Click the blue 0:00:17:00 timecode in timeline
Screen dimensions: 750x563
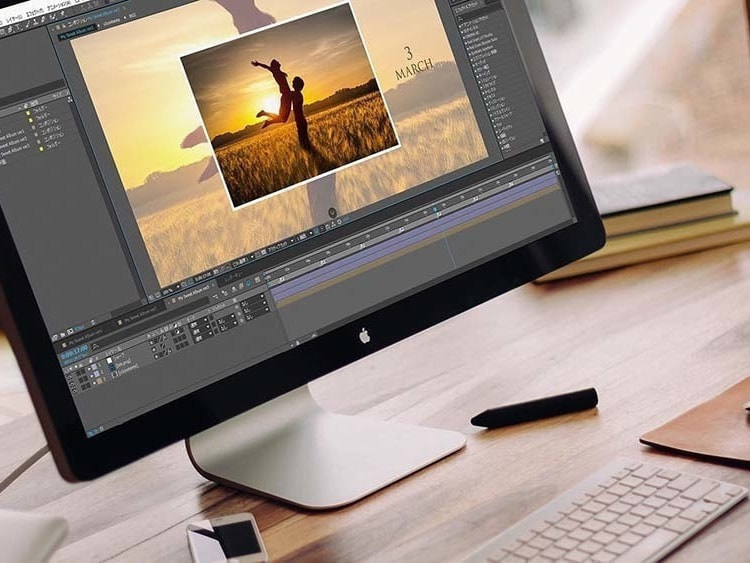74,353
